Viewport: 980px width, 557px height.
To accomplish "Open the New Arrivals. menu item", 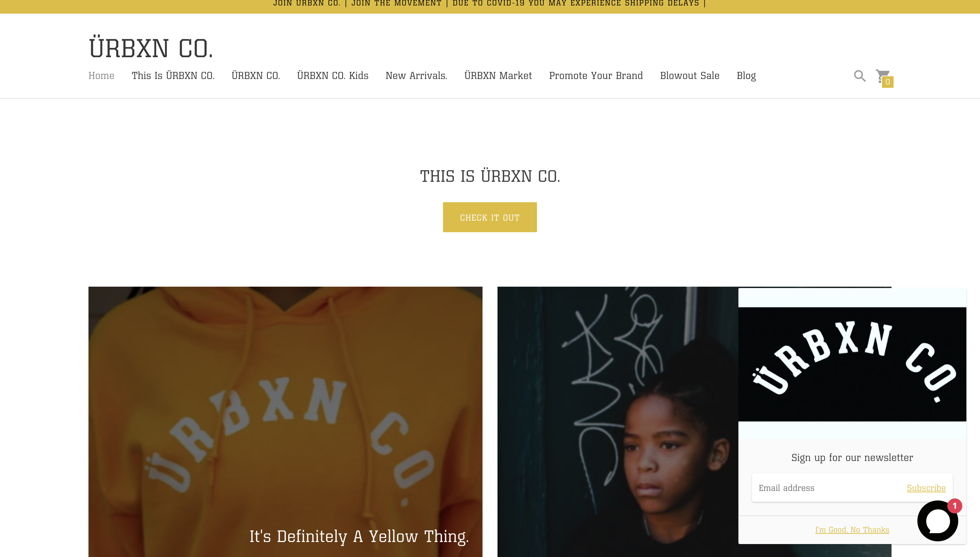I will [x=416, y=76].
